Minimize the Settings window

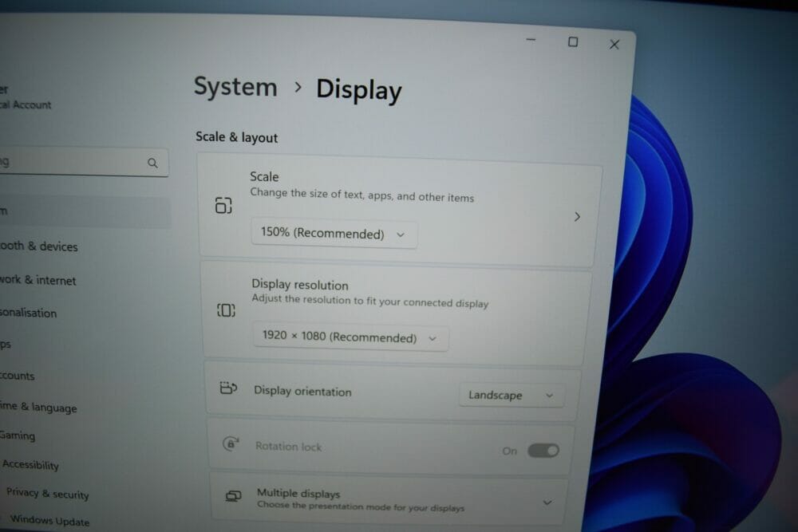[x=531, y=40]
